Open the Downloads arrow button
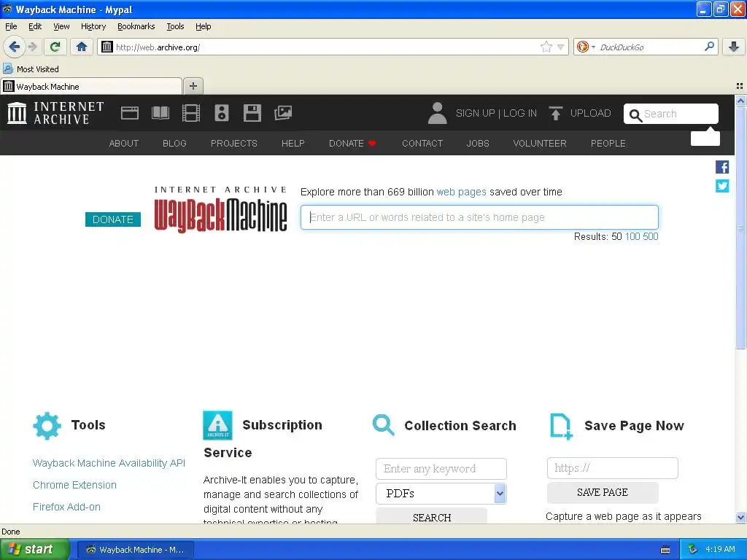Screen dimensions: 747x560 pyautogui.click(x=734, y=47)
